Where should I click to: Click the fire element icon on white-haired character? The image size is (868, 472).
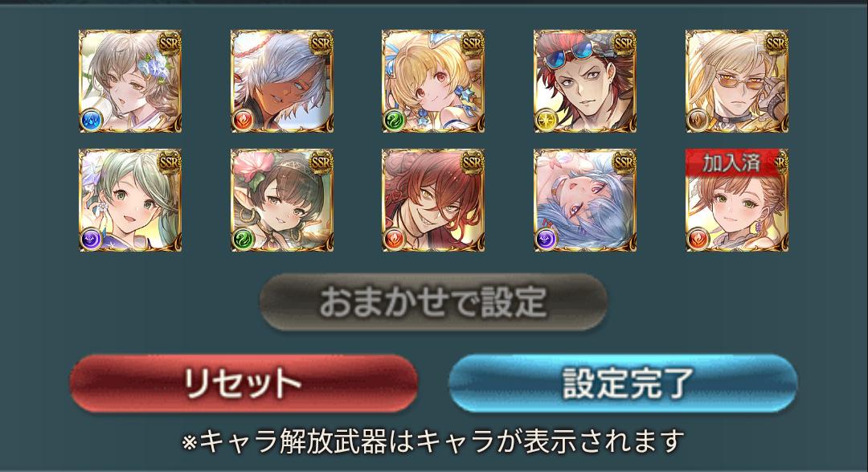(243, 121)
